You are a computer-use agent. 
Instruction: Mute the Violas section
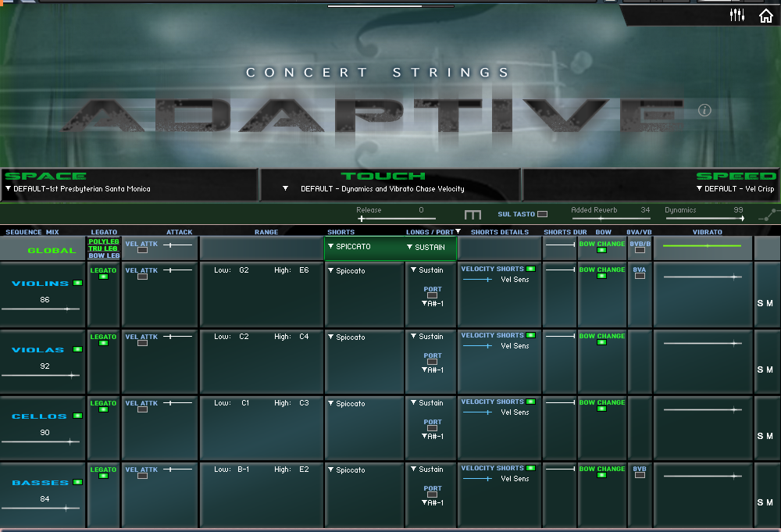click(x=769, y=370)
